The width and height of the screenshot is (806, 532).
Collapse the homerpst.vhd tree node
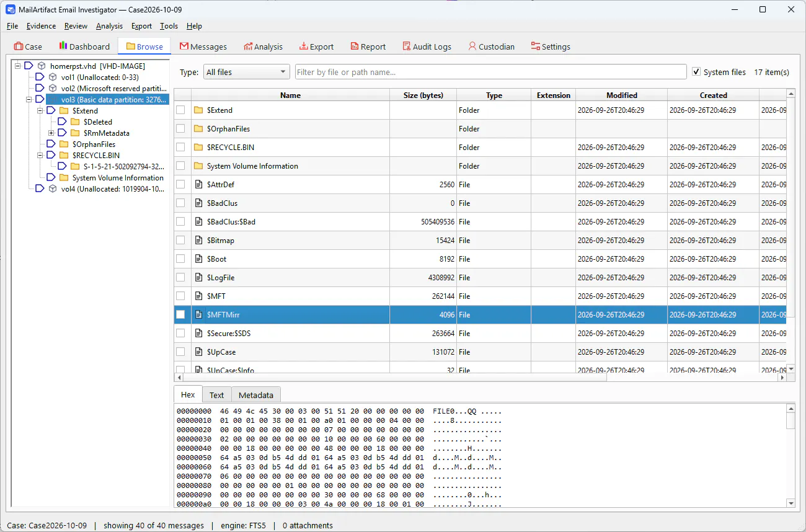(x=18, y=66)
